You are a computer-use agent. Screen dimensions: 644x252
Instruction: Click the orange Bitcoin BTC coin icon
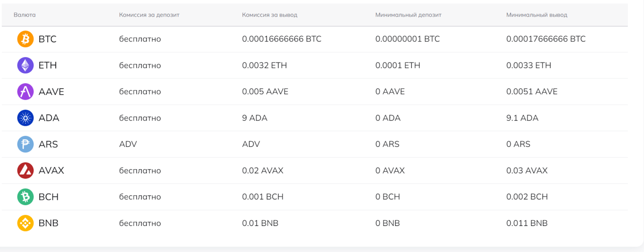(x=25, y=39)
